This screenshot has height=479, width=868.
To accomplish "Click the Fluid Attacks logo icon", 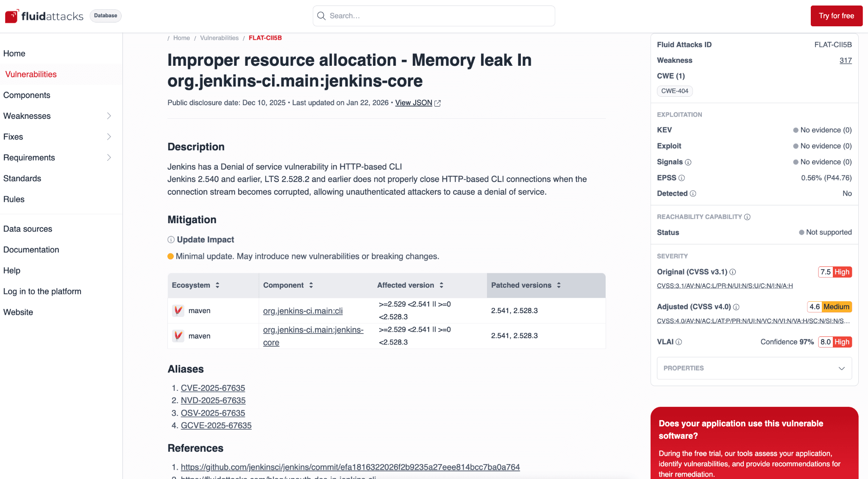I will pyautogui.click(x=11, y=16).
